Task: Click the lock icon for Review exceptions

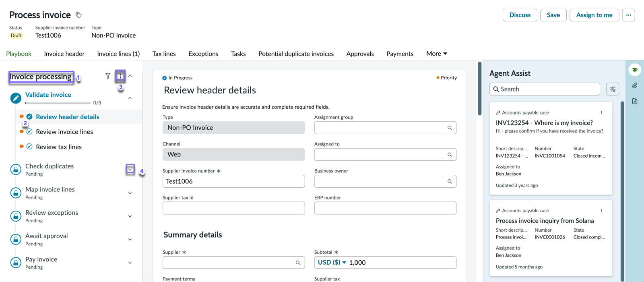Action: pyautogui.click(x=16, y=216)
